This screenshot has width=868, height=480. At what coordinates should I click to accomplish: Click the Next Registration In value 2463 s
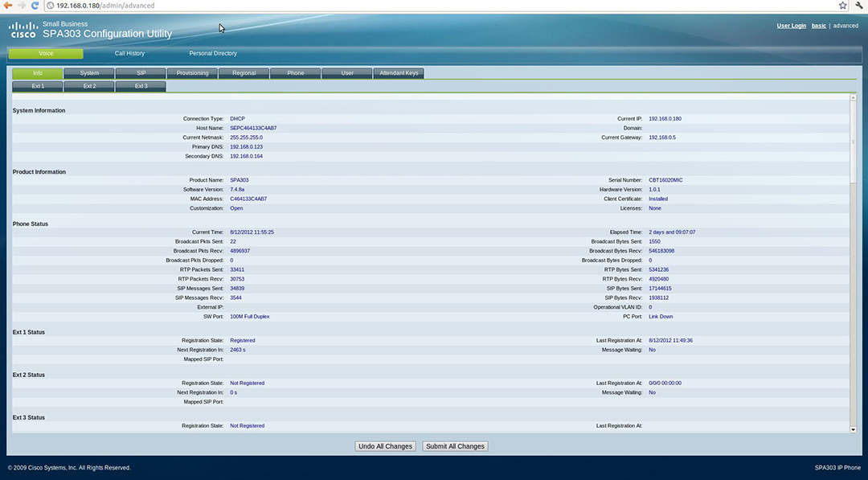coord(237,351)
